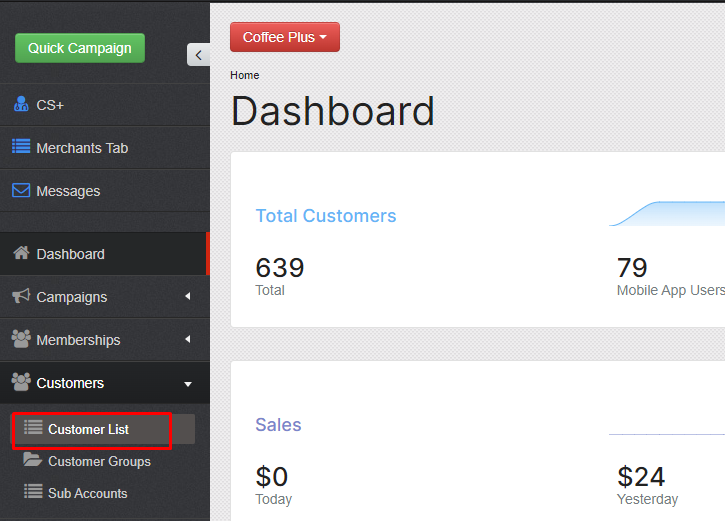Open the Coffee Plus dropdown
725x521 pixels.
pyautogui.click(x=285, y=37)
